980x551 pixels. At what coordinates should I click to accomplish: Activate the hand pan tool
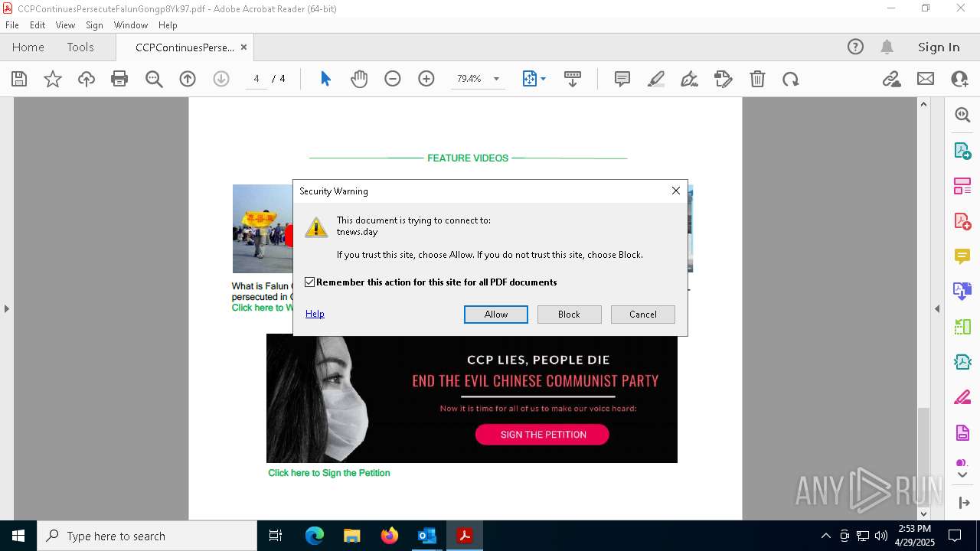(x=359, y=79)
